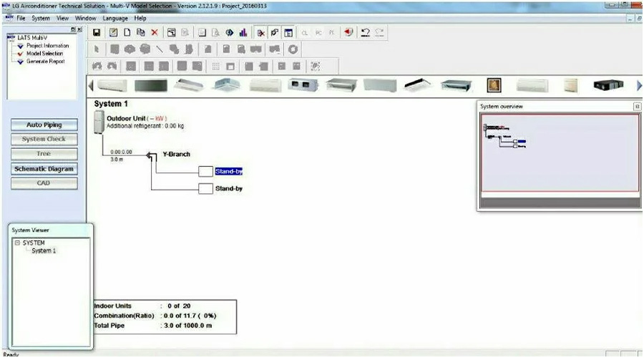Open the Help menu
Screen dimensions: 644x358
pos(140,18)
